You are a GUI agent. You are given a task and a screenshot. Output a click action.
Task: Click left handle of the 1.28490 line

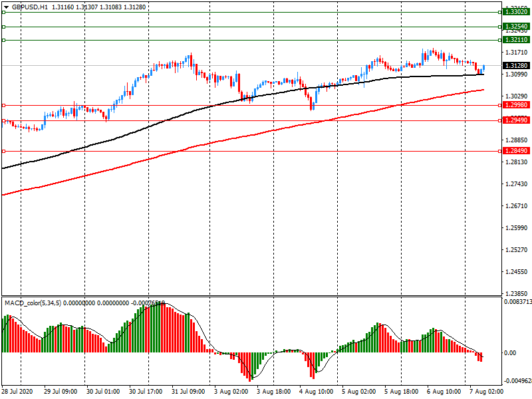4,152
